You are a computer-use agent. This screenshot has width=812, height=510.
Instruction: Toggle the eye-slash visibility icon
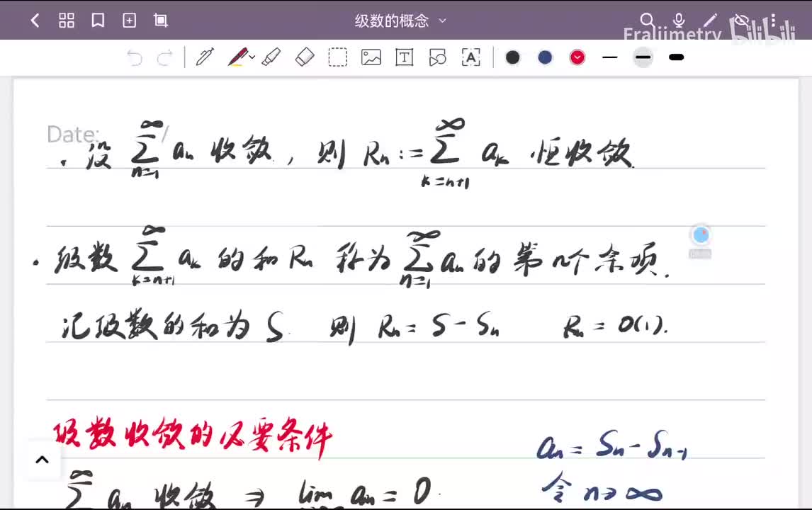pyautogui.click(x=742, y=21)
